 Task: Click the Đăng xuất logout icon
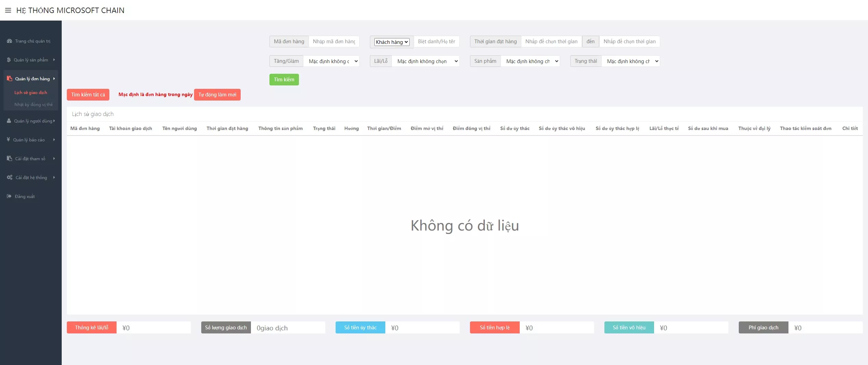coord(9,196)
